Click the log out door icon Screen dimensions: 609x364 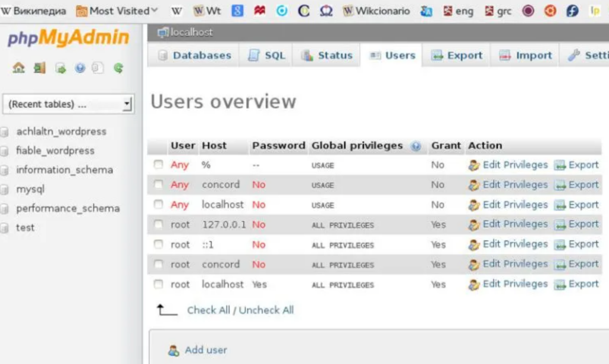pyautogui.click(x=39, y=68)
